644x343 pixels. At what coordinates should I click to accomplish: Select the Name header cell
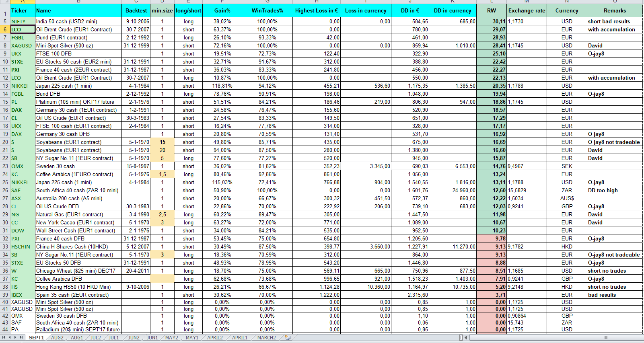click(78, 10)
